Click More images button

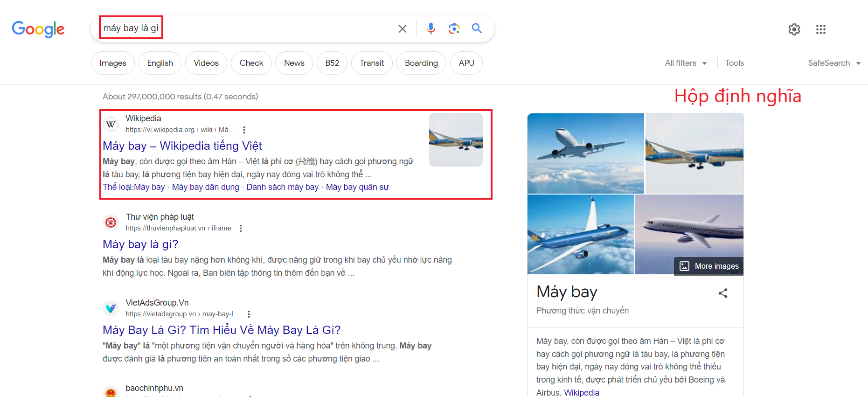click(709, 266)
